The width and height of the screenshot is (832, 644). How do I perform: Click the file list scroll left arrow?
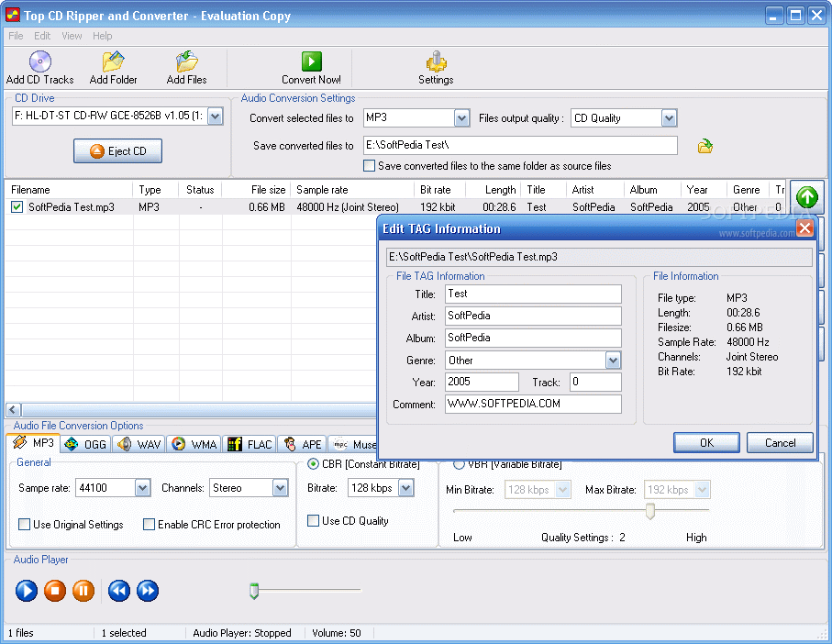pos(14,409)
